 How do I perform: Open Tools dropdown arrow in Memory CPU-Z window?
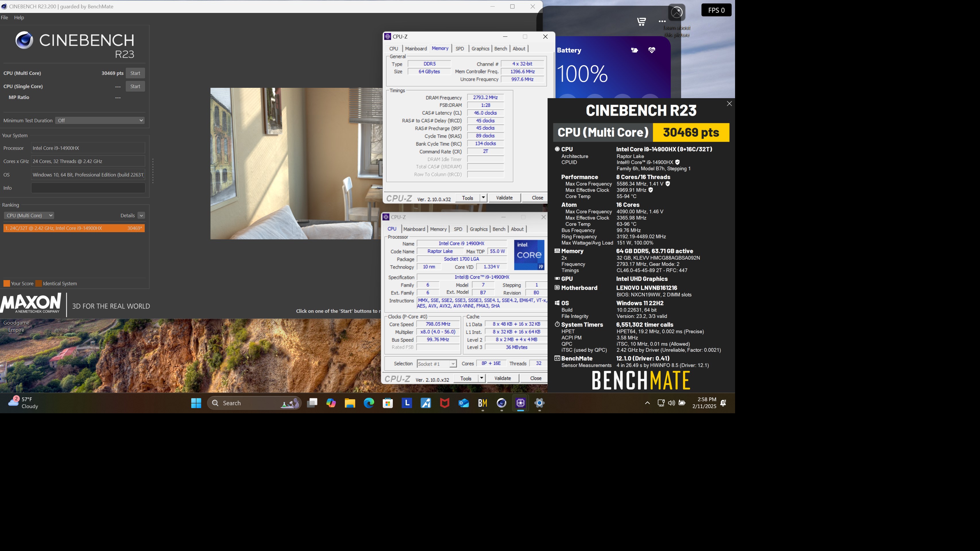[483, 198]
